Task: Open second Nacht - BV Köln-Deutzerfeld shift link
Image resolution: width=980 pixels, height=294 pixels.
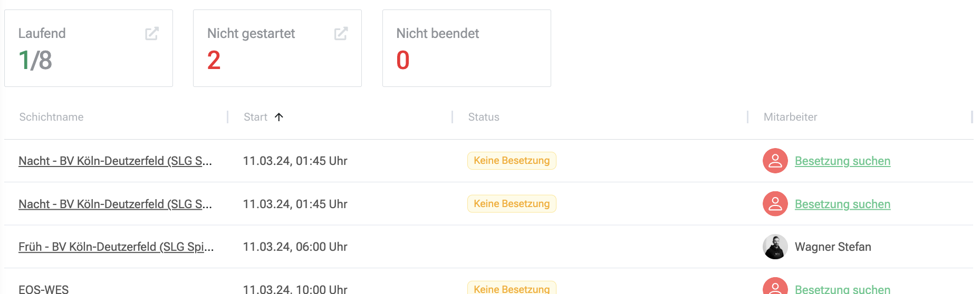Action: [x=115, y=204]
